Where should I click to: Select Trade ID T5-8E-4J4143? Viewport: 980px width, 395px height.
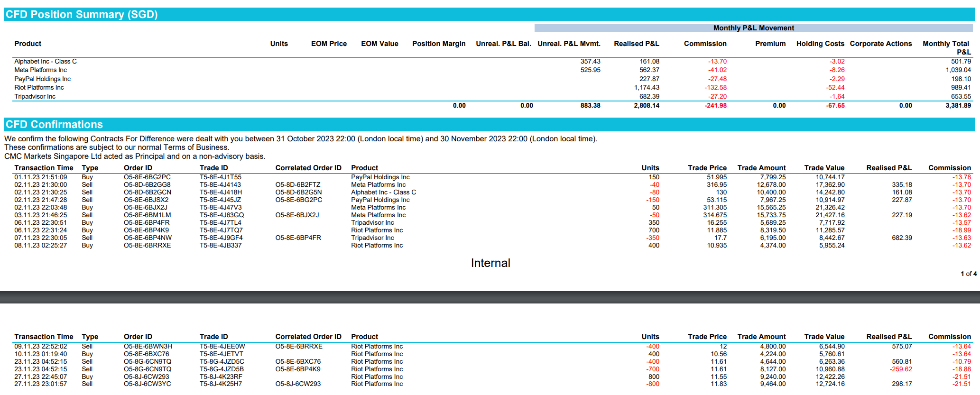(x=220, y=184)
